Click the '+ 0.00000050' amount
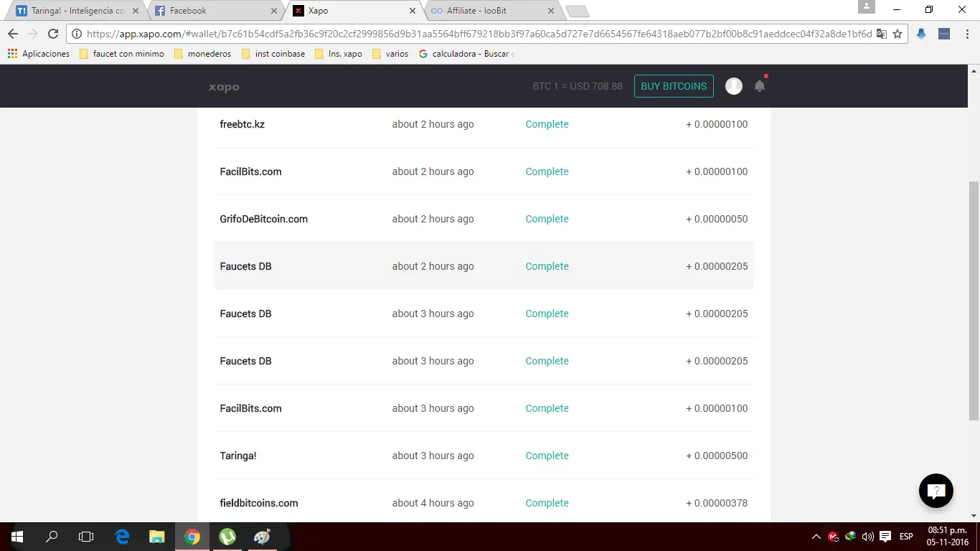 (x=717, y=219)
